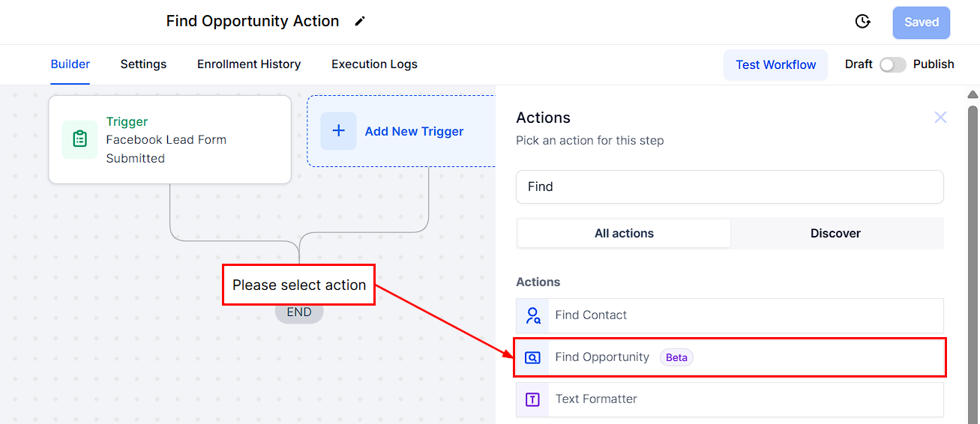
Task: Select the Text Formatter T icon
Action: point(532,399)
